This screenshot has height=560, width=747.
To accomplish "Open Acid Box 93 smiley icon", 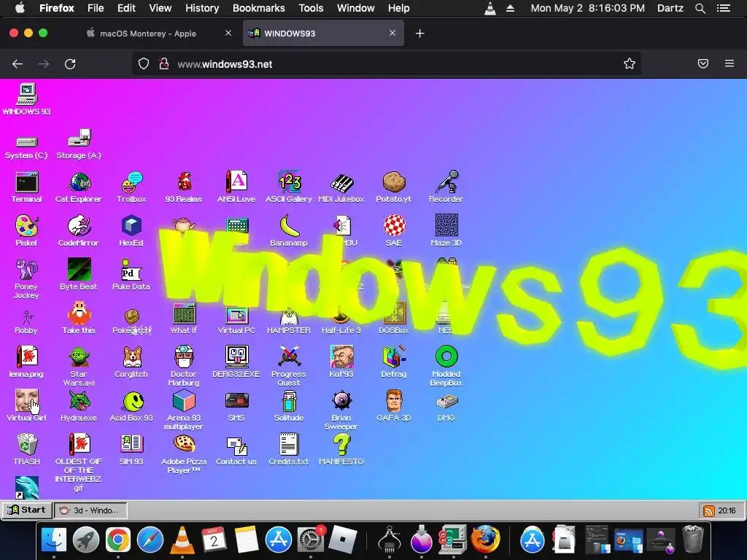I will tap(131, 406).
